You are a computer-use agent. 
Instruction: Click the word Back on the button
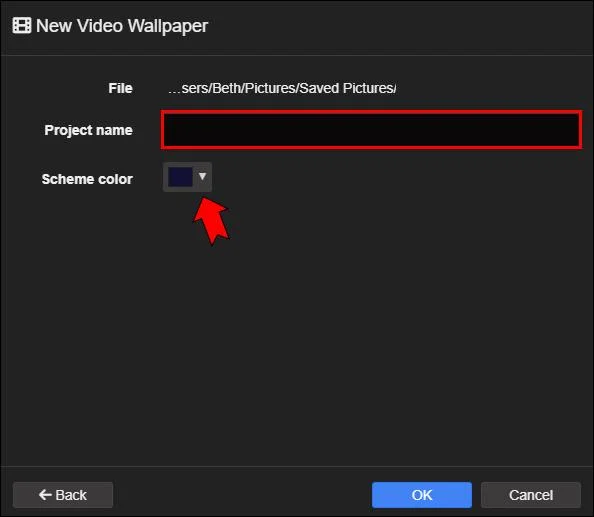click(x=71, y=495)
